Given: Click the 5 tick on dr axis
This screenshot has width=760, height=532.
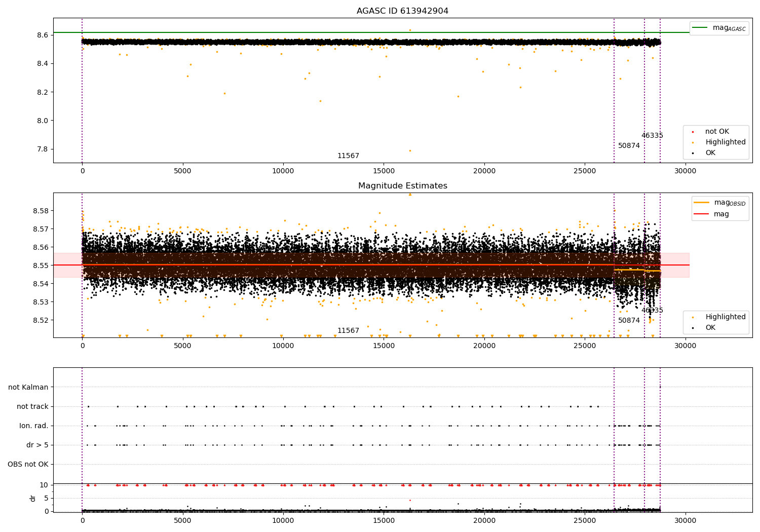Looking at the screenshot, I should [46, 498].
